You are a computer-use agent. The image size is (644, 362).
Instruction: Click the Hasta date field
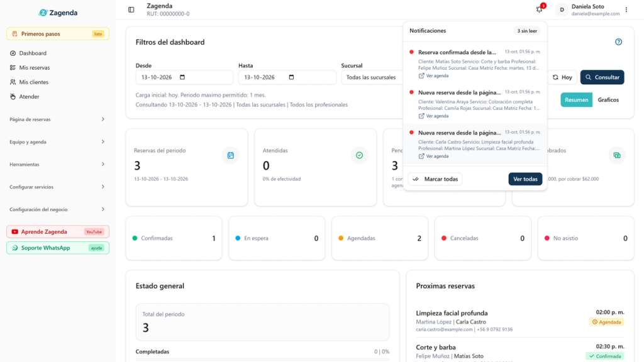287,77
